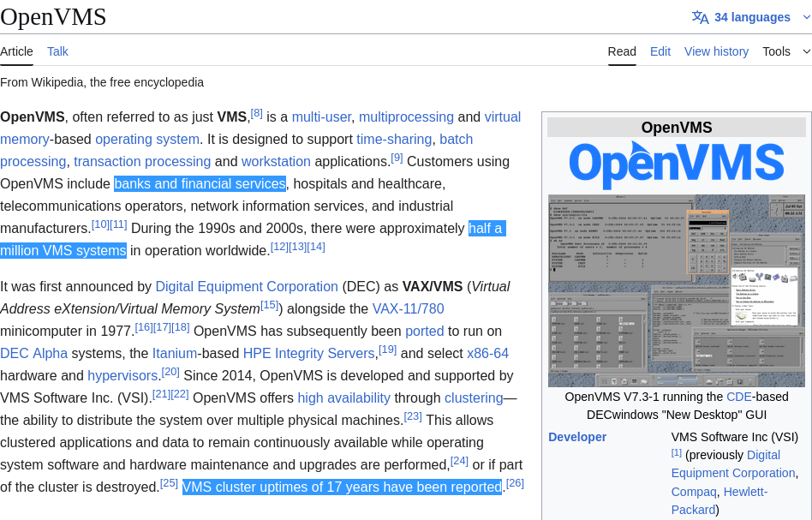Open citation reference [10]

tap(100, 224)
